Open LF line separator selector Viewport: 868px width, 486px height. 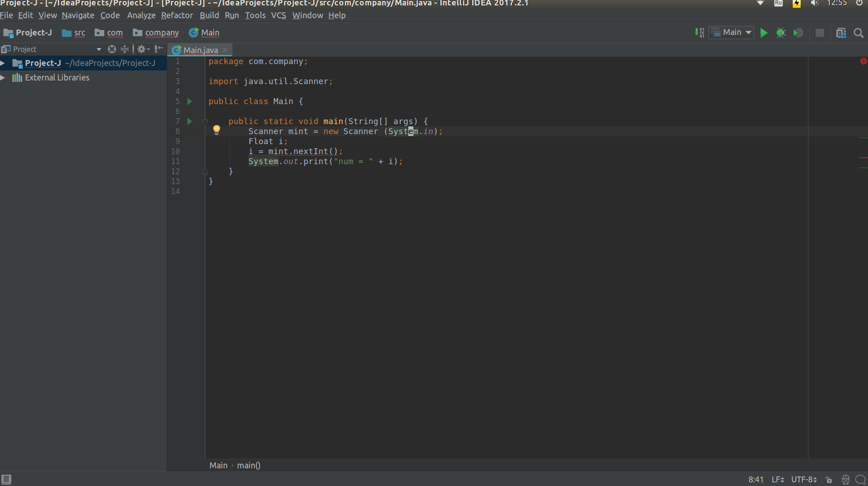point(778,480)
